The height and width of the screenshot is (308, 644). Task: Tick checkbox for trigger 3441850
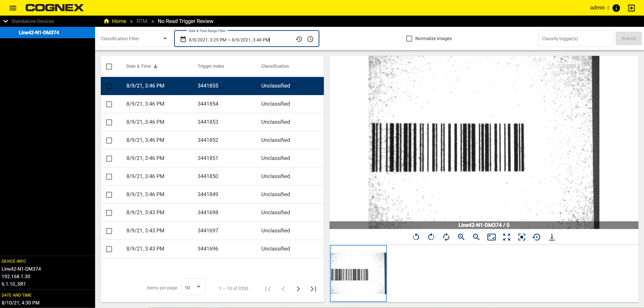109,177
